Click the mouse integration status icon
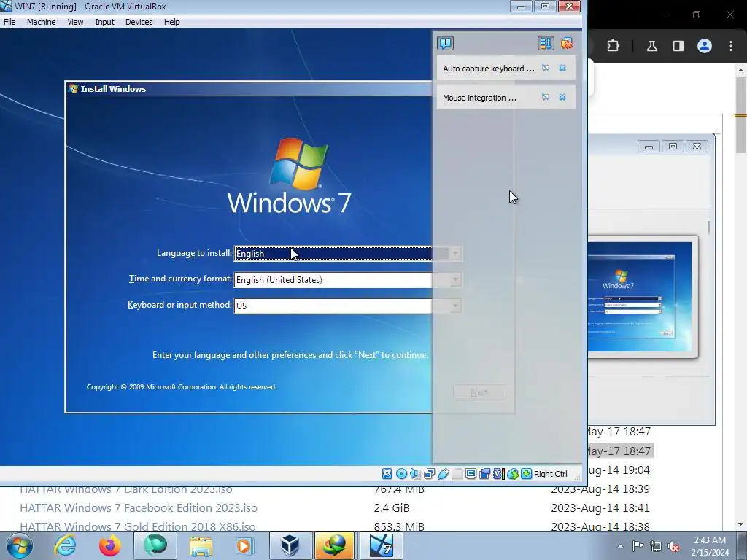Viewport: 747px width, 560px height. pos(512,474)
